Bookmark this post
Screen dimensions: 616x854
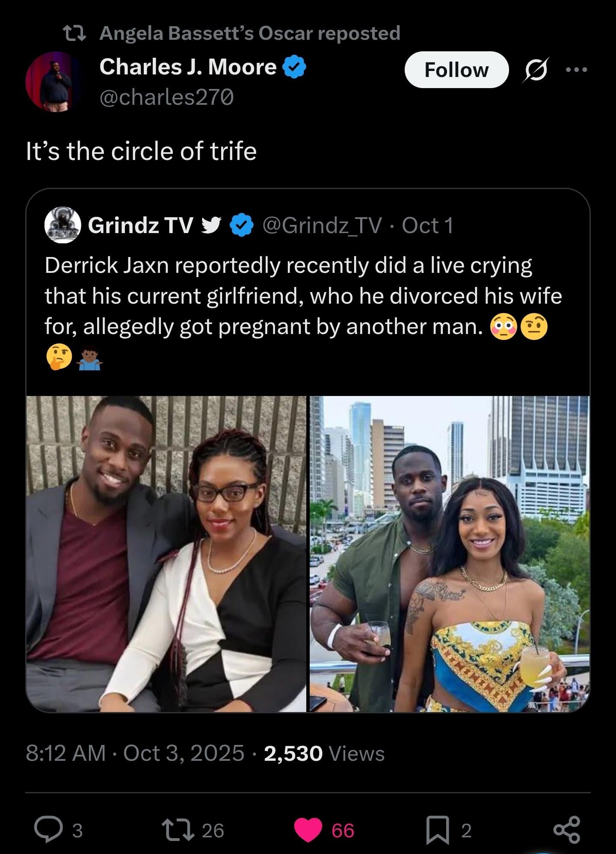(438, 830)
